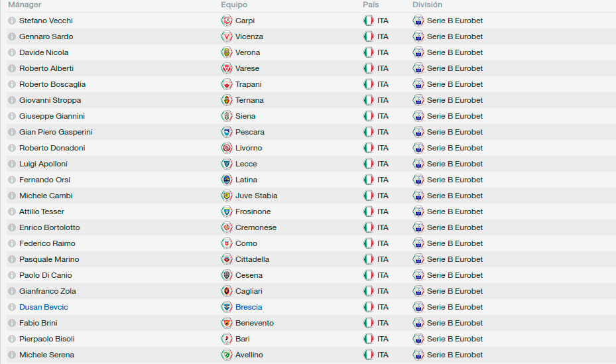Click Serie B logo in Pescara row
The height and width of the screenshot is (364, 616).
[418, 132]
